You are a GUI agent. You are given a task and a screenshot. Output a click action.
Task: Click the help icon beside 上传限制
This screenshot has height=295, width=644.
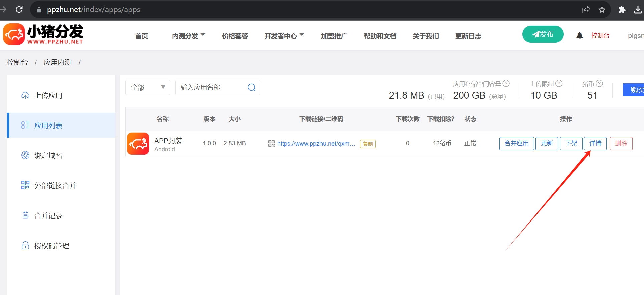[x=559, y=84]
